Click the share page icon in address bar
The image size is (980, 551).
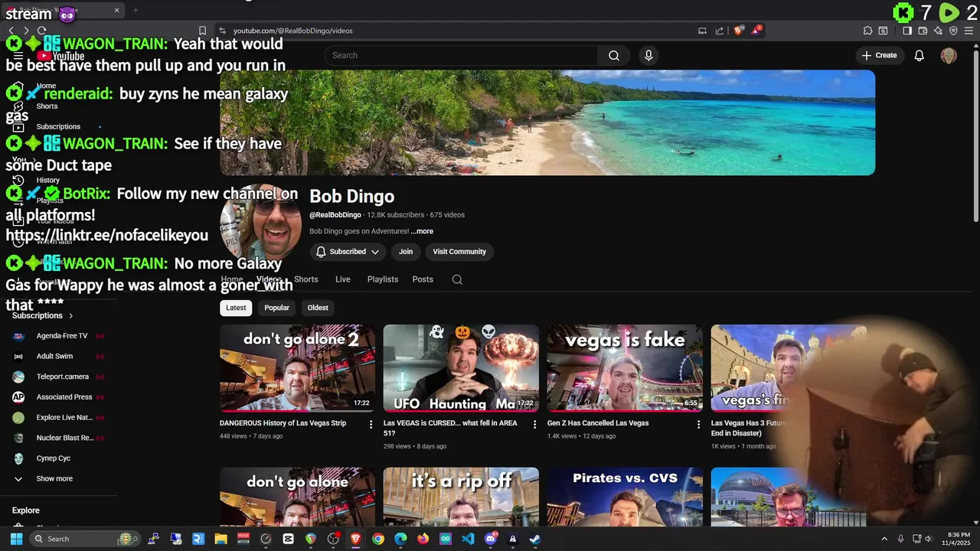click(720, 31)
